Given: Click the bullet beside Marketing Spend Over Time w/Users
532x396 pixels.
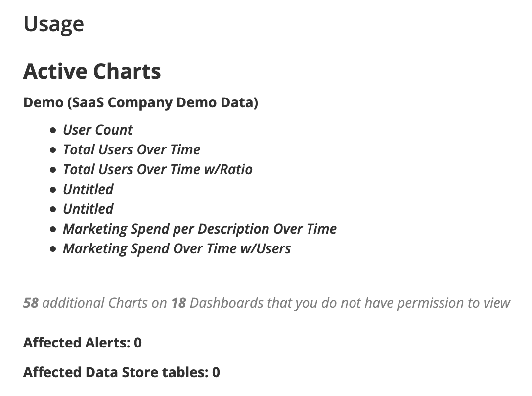Looking at the screenshot, I should pos(53,249).
